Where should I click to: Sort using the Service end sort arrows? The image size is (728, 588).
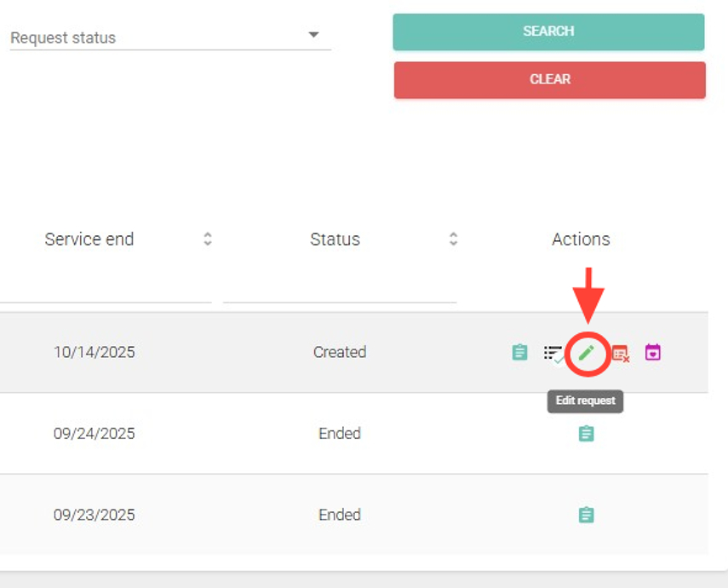[x=207, y=239]
